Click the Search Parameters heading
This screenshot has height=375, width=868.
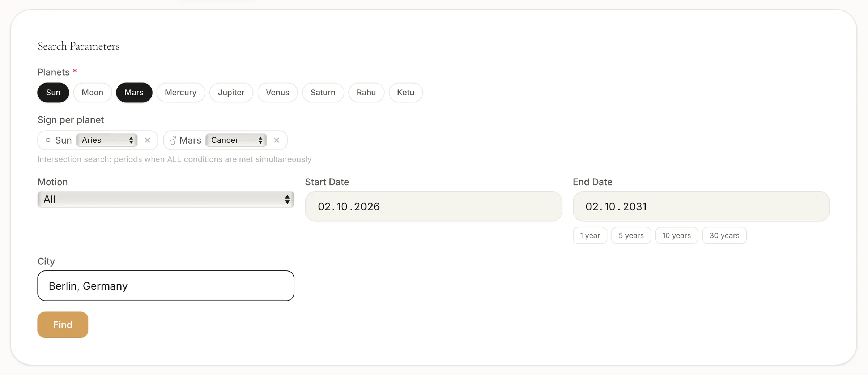[78, 46]
